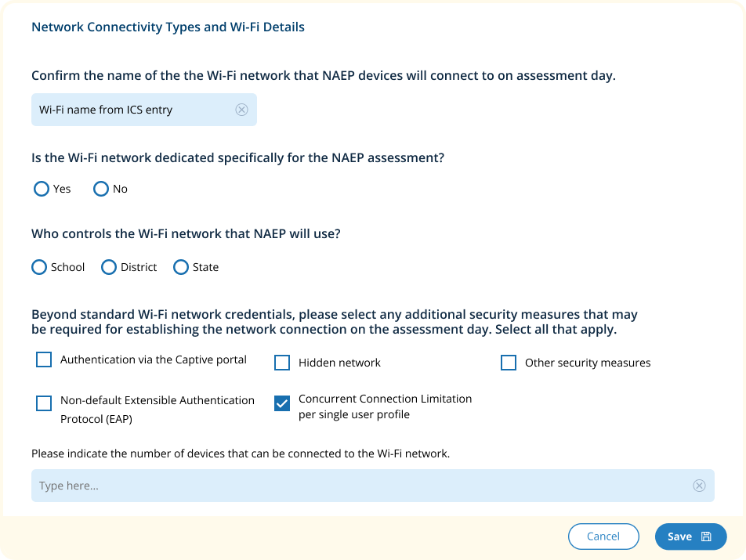Select Yes for dedicated Wi-Fi network
Image resolution: width=746 pixels, height=560 pixels.
click(x=42, y=189)
